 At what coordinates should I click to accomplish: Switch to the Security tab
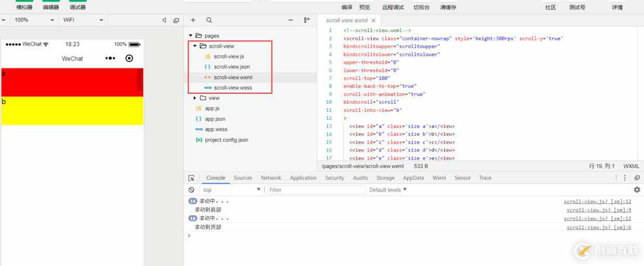(335, 178)
